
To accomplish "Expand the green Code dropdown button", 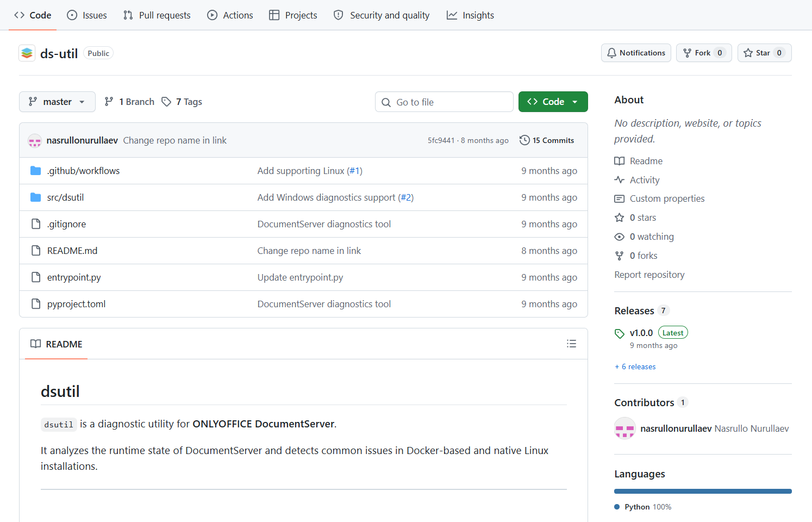I will coord(553,102).
